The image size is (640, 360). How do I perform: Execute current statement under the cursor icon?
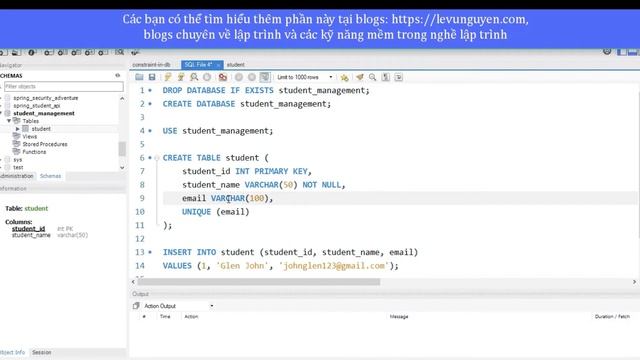click(x=181, y=77)
